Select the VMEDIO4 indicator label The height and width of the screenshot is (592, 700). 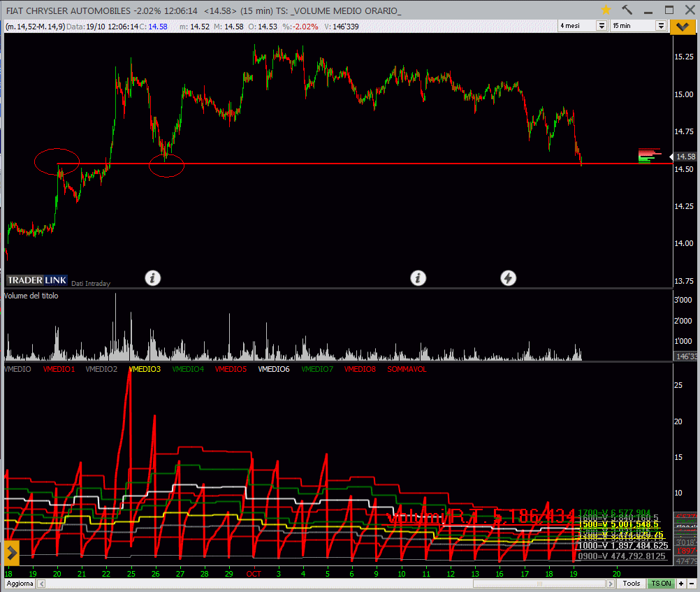click(188, 369)
